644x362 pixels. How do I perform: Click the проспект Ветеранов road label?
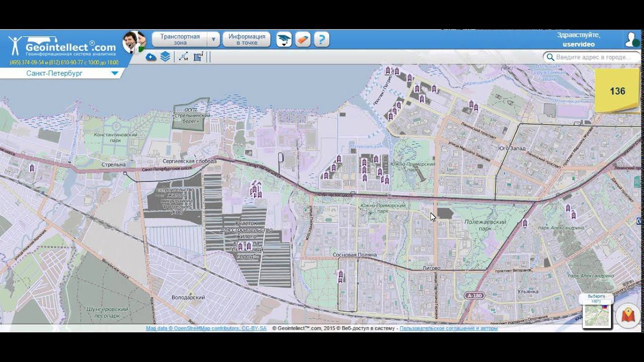pos(513,270)
